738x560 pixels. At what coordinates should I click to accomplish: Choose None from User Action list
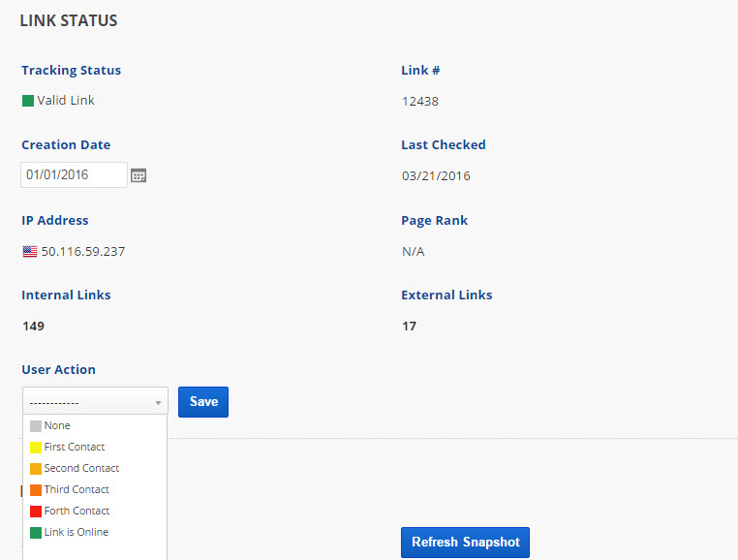pyautogui.click(x=57, y=426)
